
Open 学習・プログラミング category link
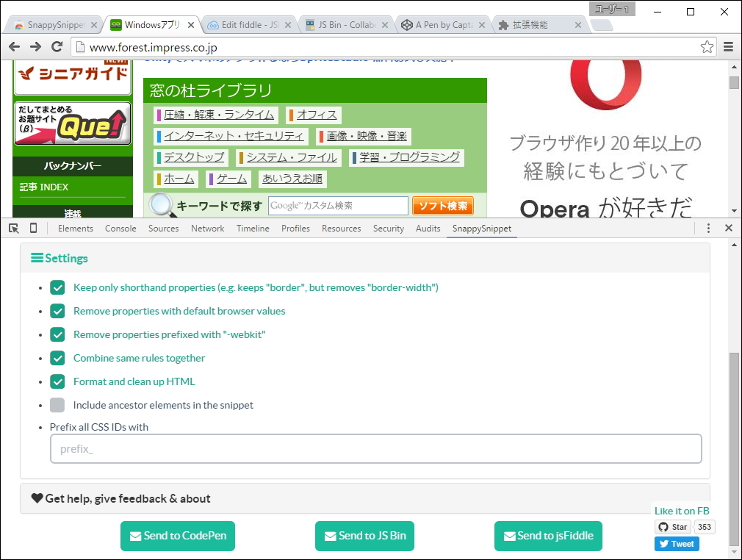click(409, 157)
